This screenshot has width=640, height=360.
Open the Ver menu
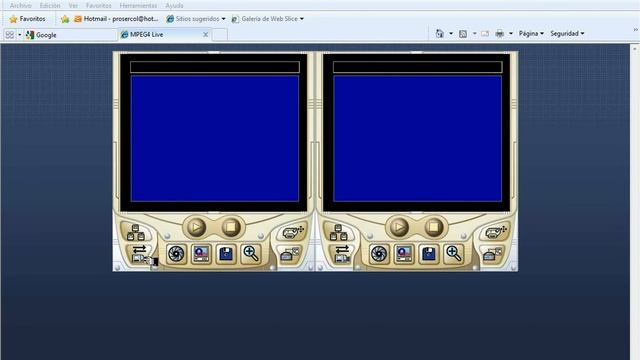[73, 6]
